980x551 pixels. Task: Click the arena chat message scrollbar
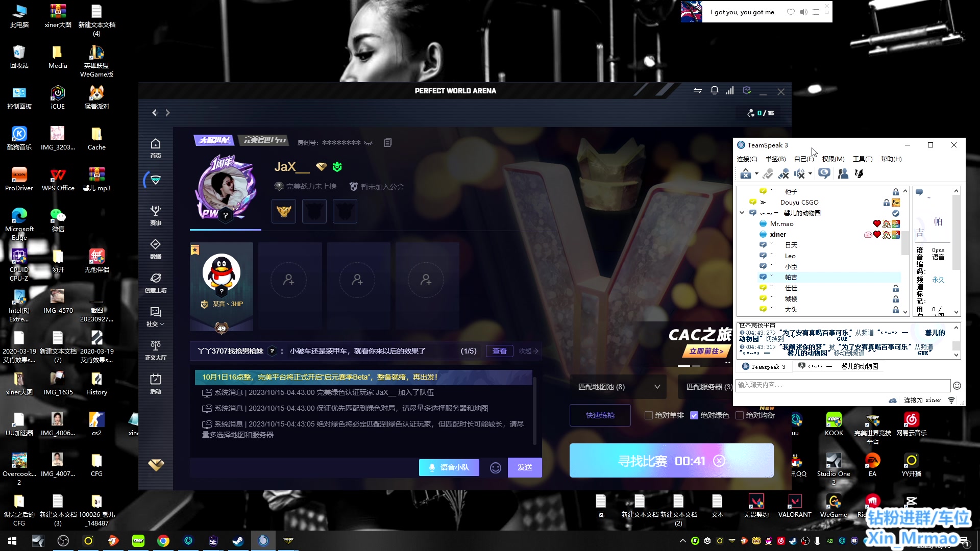pos(534,411)
